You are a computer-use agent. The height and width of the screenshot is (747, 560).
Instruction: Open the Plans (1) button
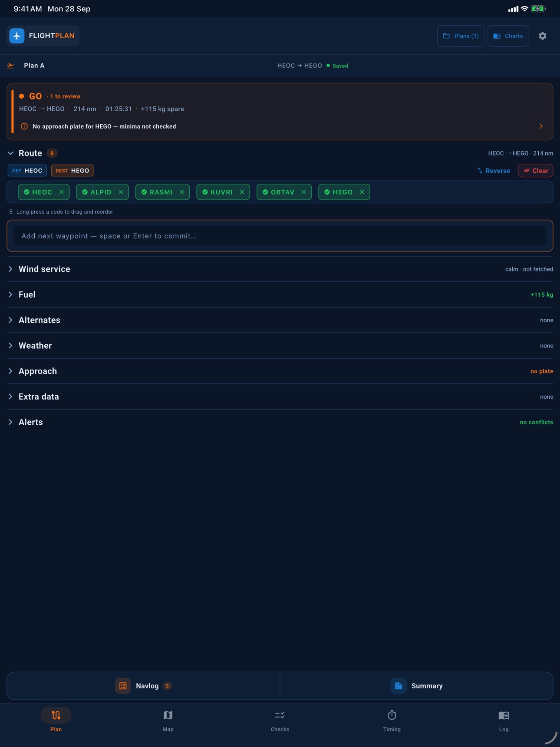(461, 36)
